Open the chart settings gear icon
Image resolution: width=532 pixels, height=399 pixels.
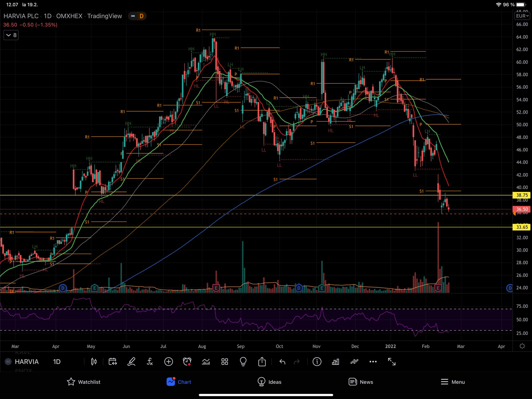click(x=522, y=346)
